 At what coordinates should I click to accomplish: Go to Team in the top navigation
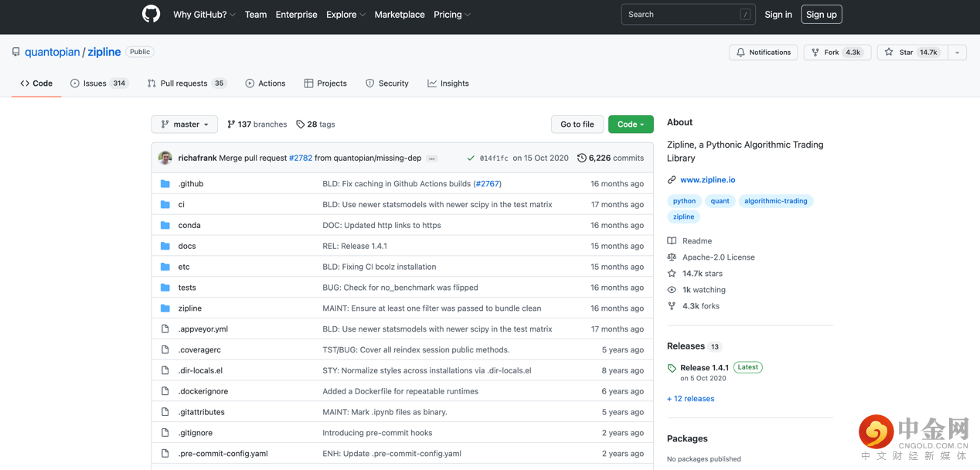click(256, 15)
